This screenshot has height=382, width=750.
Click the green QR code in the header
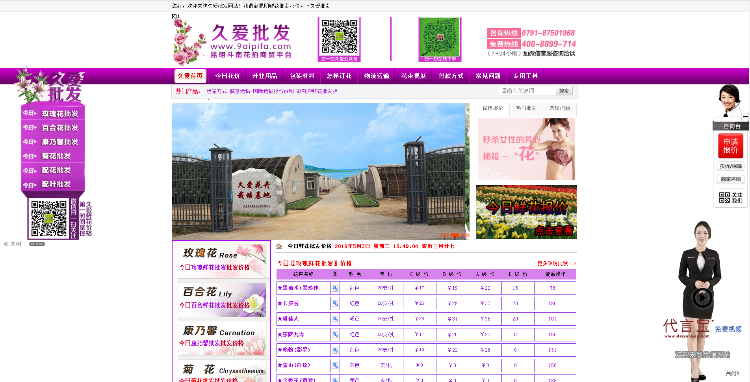440,40
